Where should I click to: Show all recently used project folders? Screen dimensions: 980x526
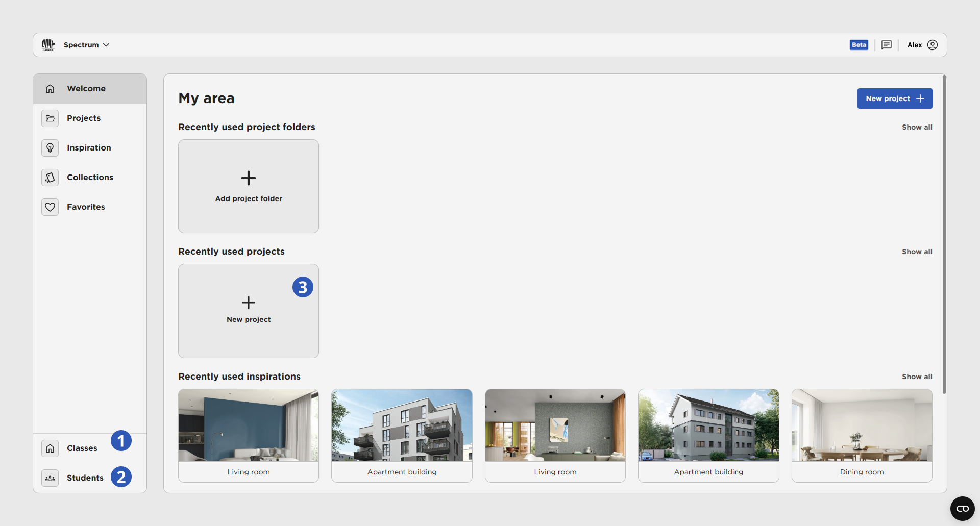click(x=917, y=127)
